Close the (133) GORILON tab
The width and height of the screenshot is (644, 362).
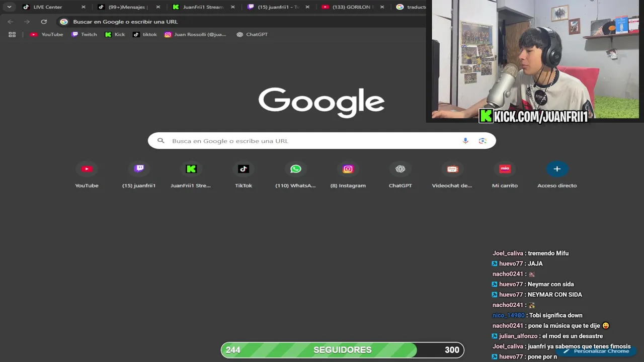point(382,7)
